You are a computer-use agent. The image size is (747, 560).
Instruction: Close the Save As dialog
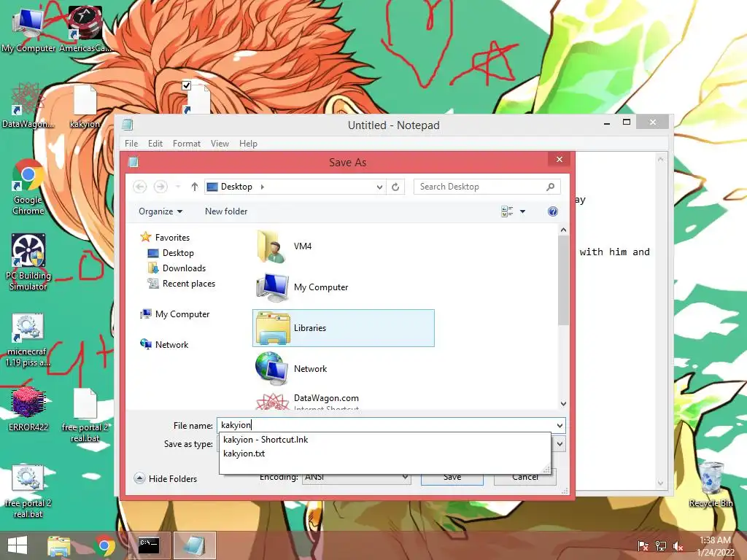point(560,159)
